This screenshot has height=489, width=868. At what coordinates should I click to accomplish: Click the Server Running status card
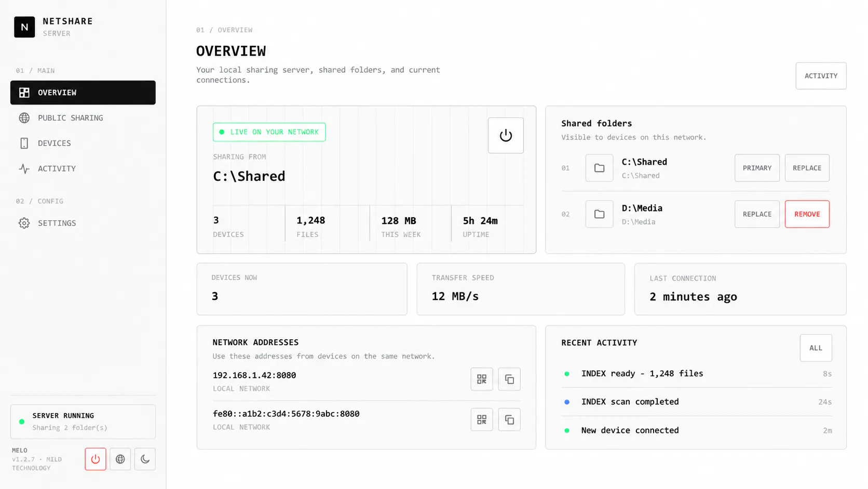pyautogui.click(x=83, y=421)
